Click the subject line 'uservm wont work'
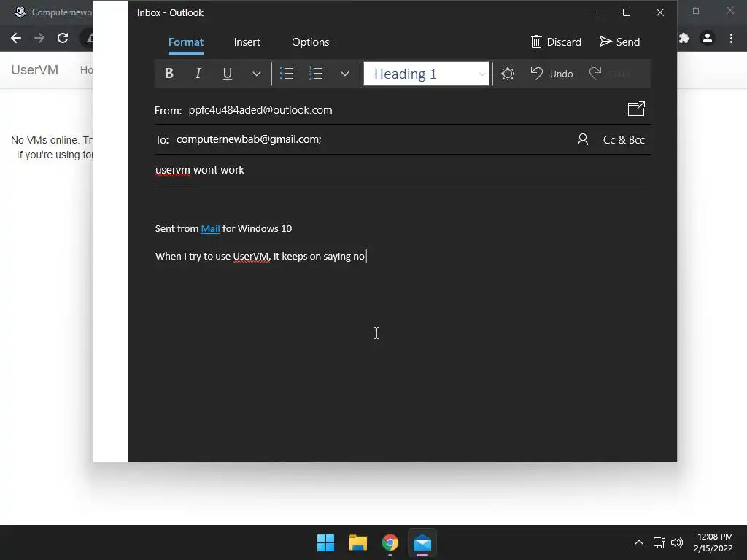Image resolution: width=747 pixels, height=560 pixels. (200, 170)
